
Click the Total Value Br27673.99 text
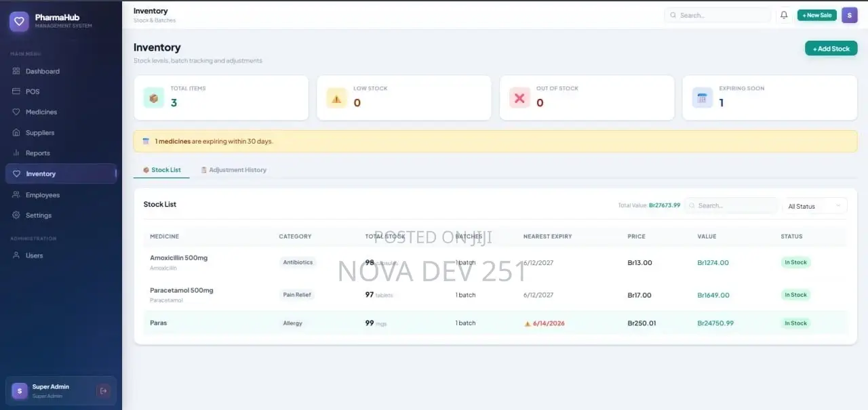(x=649, y=205)
